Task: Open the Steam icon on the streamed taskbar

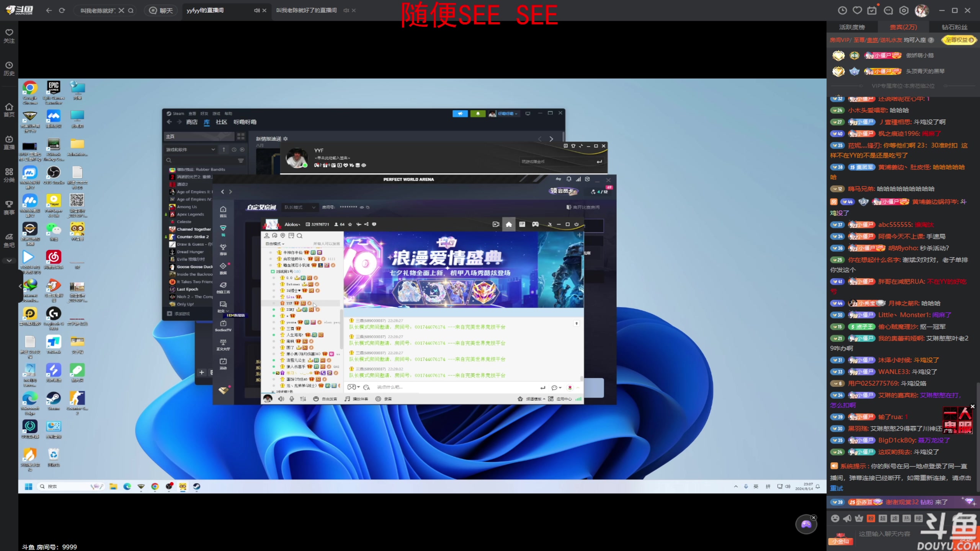Action: pyautogui.click(x=196, y=486)
